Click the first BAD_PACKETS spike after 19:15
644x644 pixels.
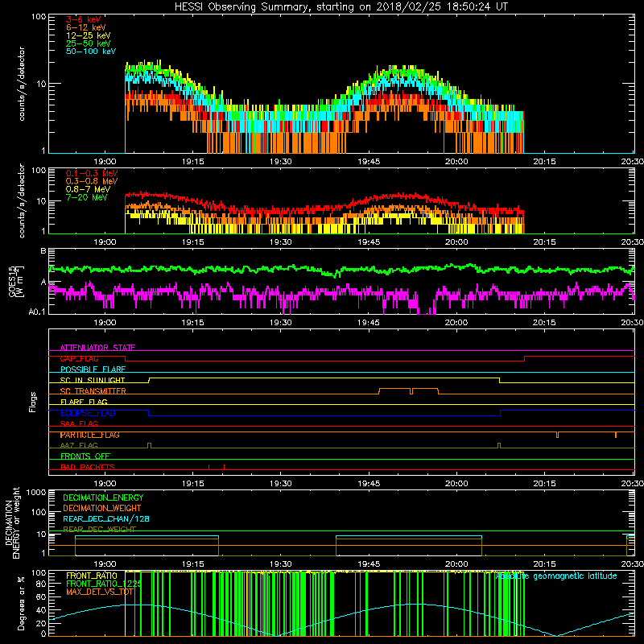pos(209,467)
